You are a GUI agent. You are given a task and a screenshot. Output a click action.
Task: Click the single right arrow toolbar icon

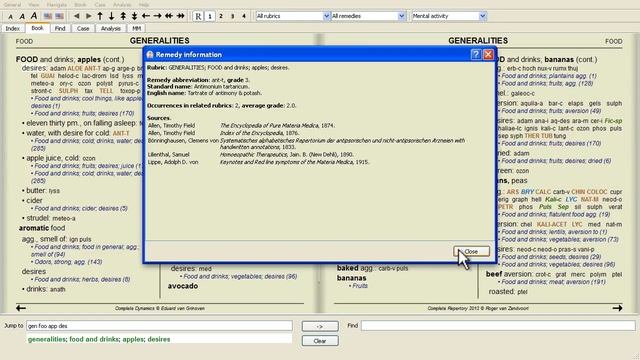[x=157, y=16]
